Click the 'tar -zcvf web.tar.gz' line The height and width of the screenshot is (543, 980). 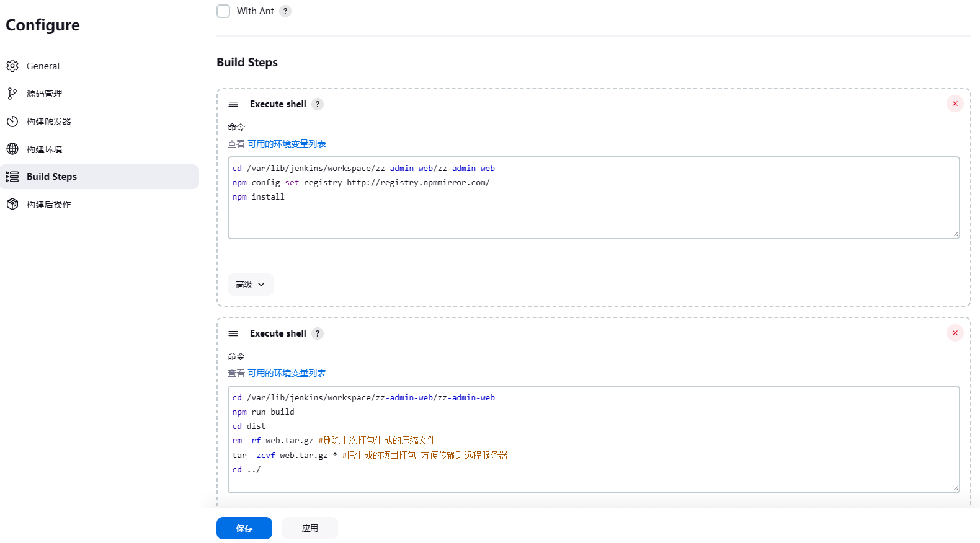pyautogui.click(x=370, y=455)
